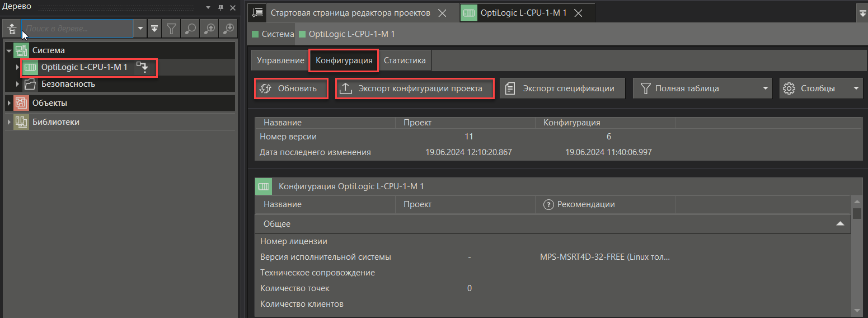Click the scrollbar down arrow in configuration table

coord(857,310)
